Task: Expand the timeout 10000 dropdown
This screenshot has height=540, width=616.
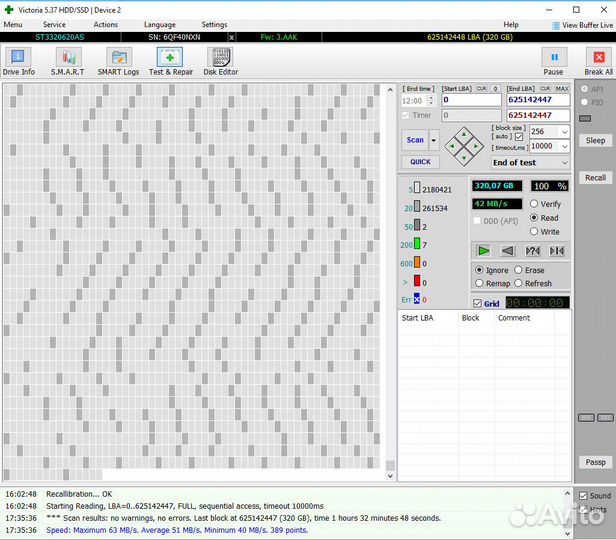Action: [x=564, y=147]
